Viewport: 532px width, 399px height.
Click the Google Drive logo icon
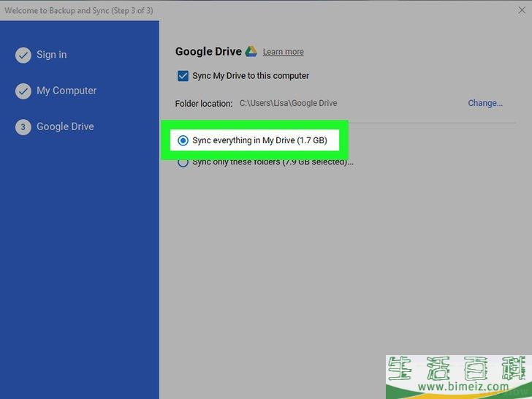pyautogui.click(x=251, y=52)
